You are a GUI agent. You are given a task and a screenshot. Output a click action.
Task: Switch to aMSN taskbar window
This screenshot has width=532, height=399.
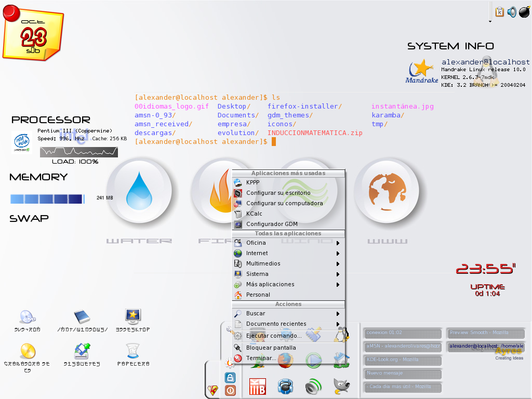coord(403,347)
